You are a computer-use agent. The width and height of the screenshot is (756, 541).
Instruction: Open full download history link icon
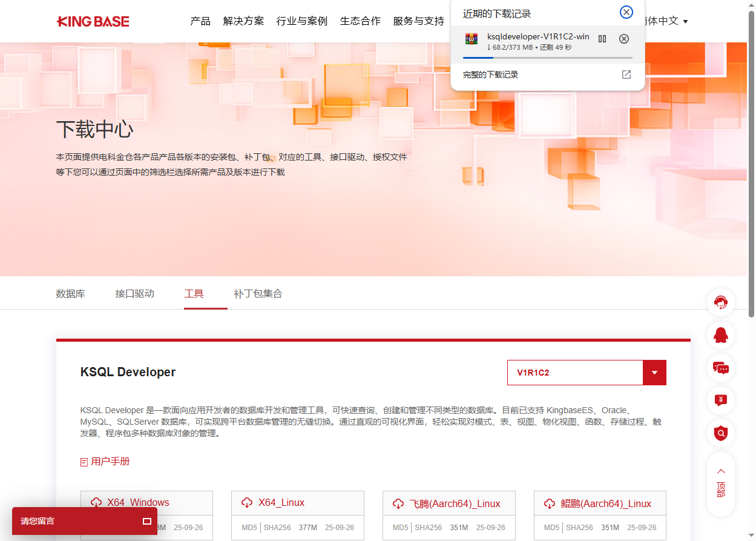[x=626, y=75]
